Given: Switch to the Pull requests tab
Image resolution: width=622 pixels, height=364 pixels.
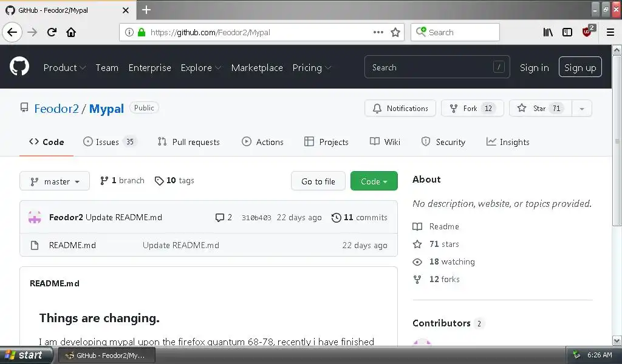Looking at the screenshot, I should pos(189,142).
